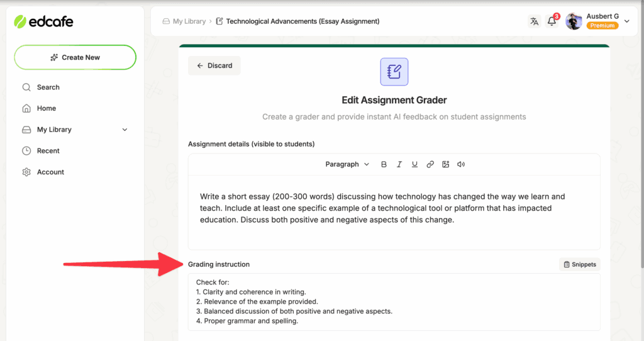Open Recent from the sidebar
The height and width of the screenshot is (341, 644).
click(48, 151)
